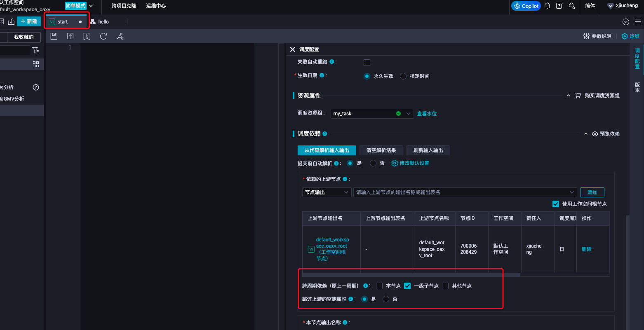This screenshot has height=330, width=644.
Task: Open the 简单模式 mode dropdown
Action: [x=79, y=6]
